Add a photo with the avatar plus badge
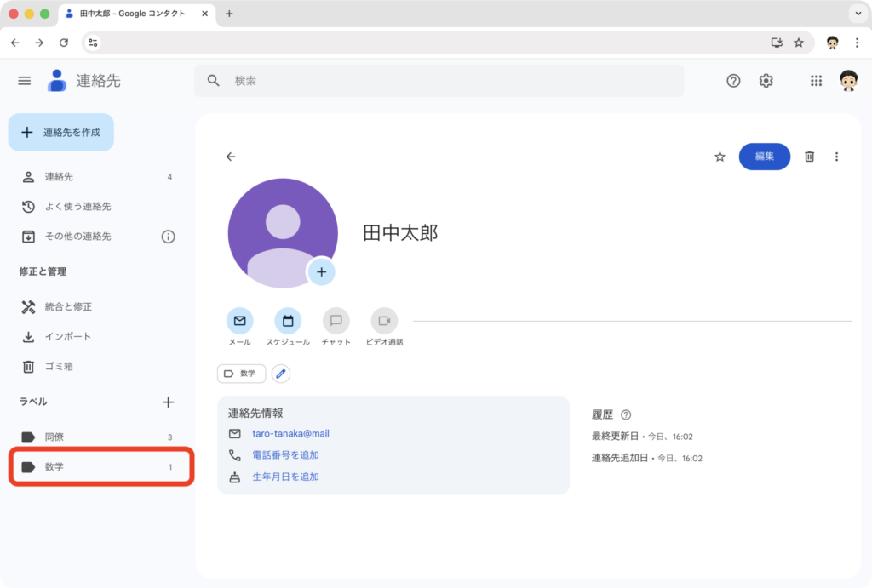The width and height of the screenshot is (872, 588). pyautogui.click(x=321, y=272)
